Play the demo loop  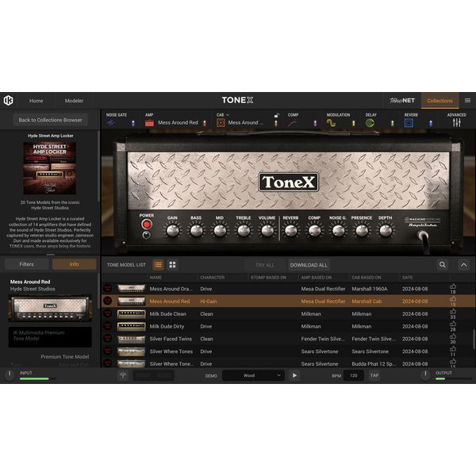294,375
